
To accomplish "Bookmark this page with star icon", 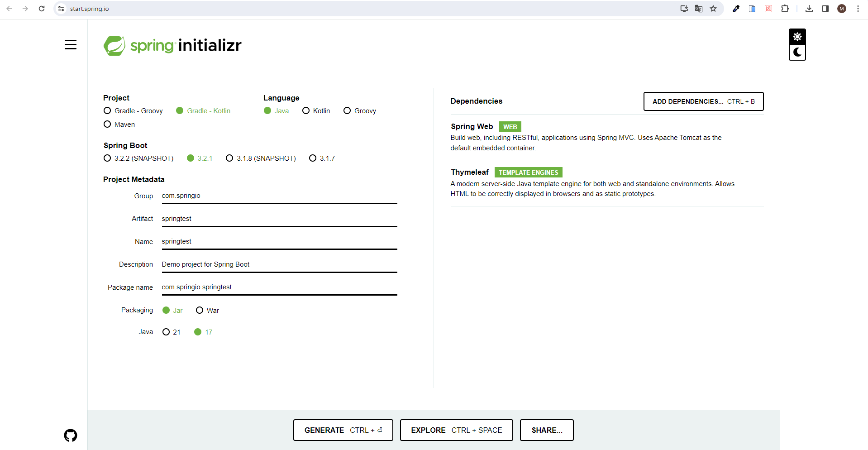I will click(713, 9).
